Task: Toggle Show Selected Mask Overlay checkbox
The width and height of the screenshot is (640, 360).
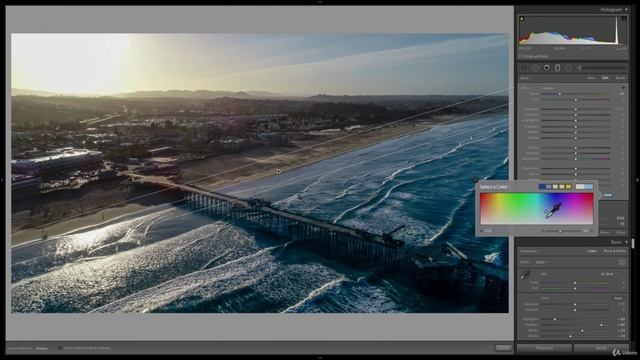Action: click(60, 348)
